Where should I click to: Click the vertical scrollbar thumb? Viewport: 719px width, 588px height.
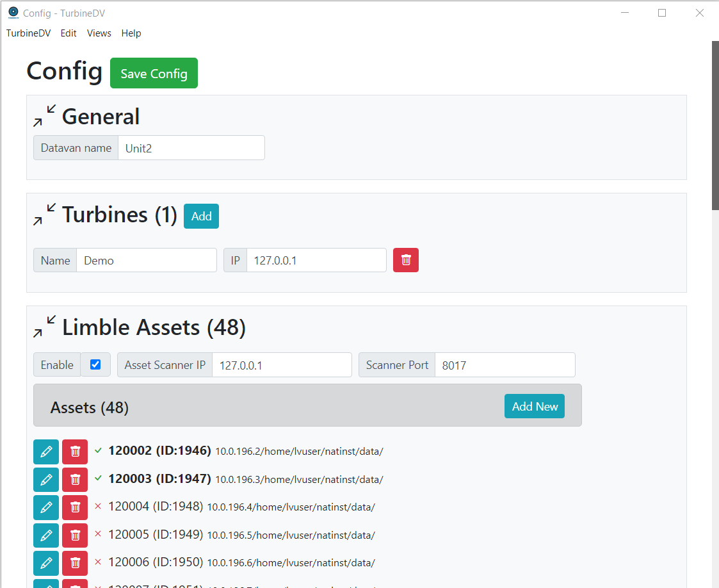click(x=715, y=125)
